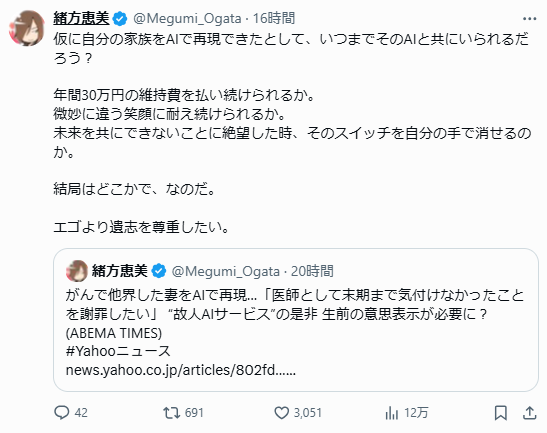The width and height of the screenshot is (547, 433).
Task: Open 緒方恵美 display name on main tweet
Action: click(81, 18)
